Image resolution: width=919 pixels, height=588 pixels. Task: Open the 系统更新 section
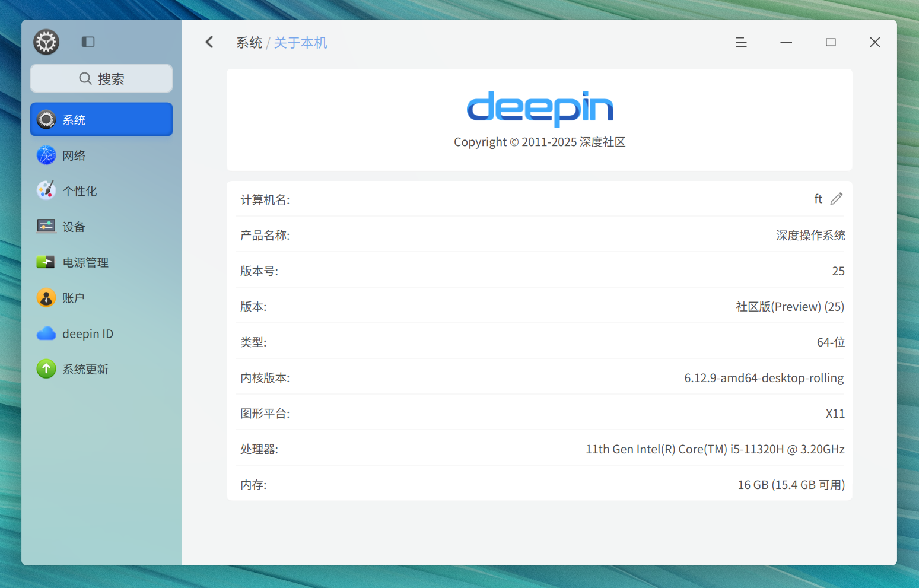(x=101, y=369)
